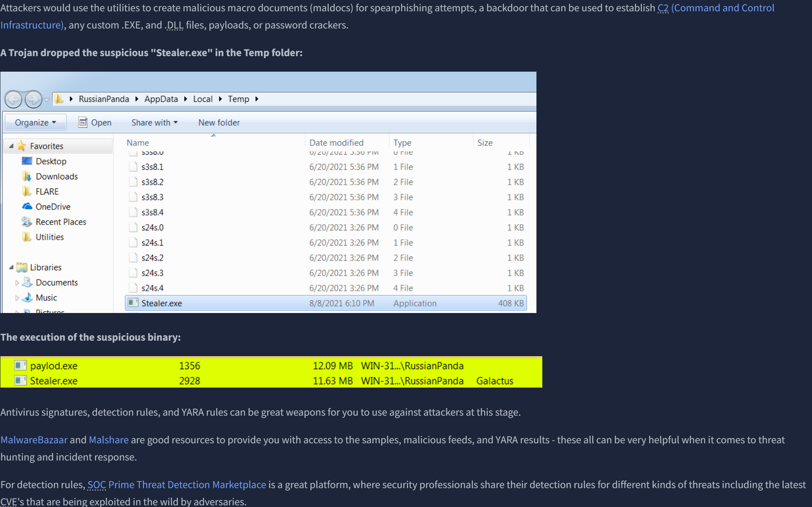
Task: Click the paylod.exe process icon
Action: tap(20, 365)
